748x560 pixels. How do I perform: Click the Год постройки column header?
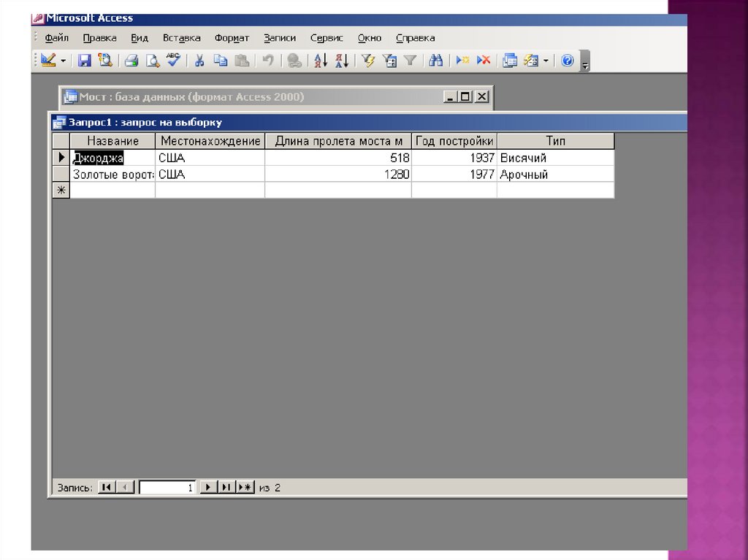click(x=454, y=141)
